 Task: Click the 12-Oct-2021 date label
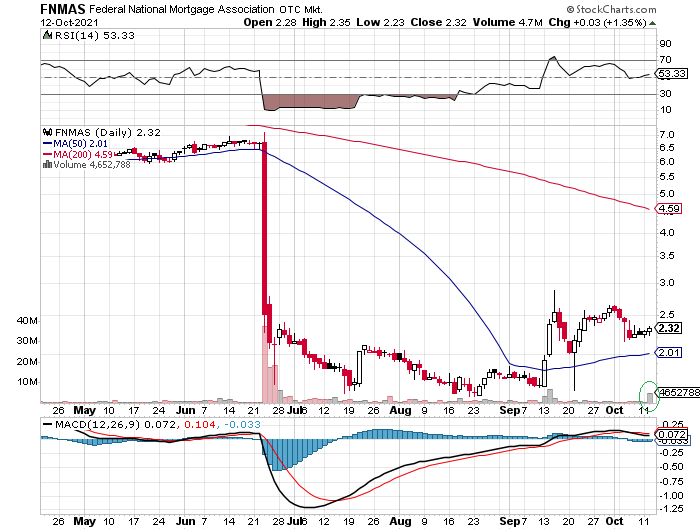[x=69, y=22]
